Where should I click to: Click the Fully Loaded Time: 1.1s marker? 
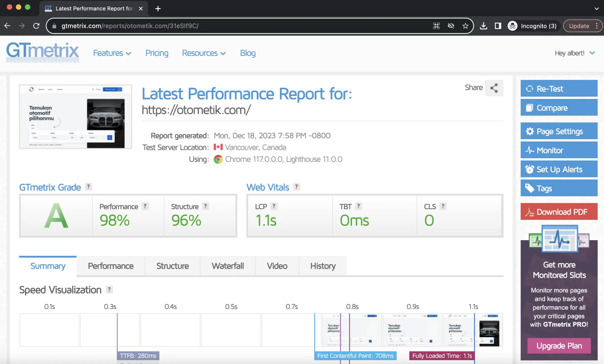[442, 356]
